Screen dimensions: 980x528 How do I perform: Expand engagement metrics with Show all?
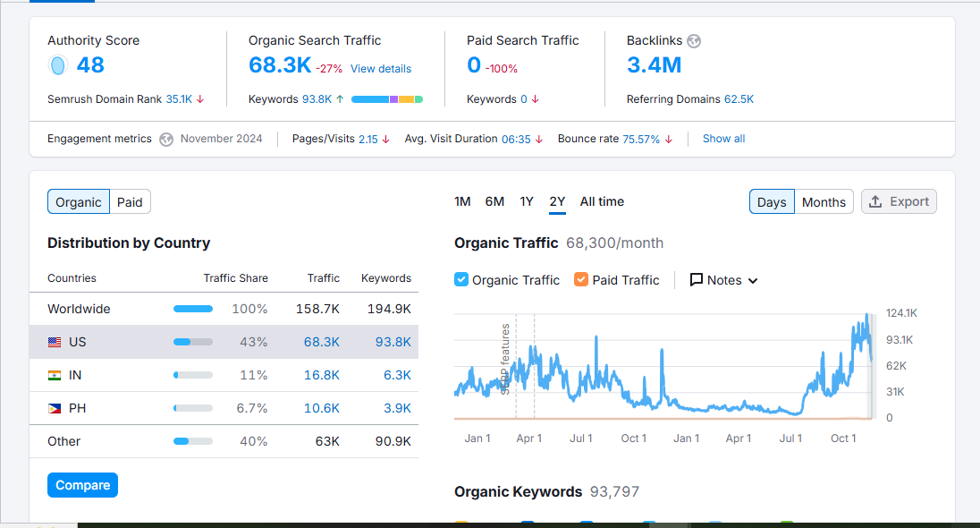coord(723,139)
